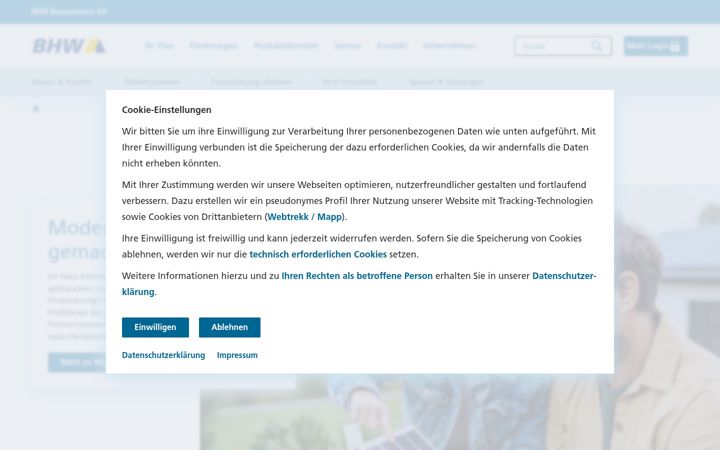Open the Impressum link
This screenshot has height=450, width=720.
point(237,355)
